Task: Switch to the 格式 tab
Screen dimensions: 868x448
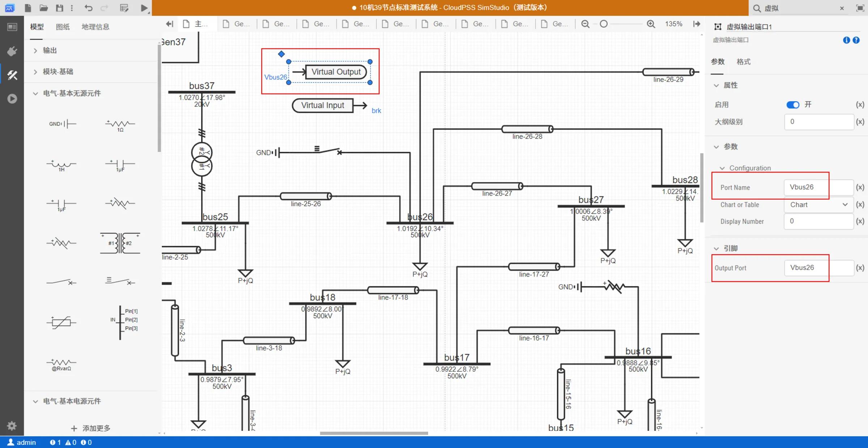Action: (743, 62)
